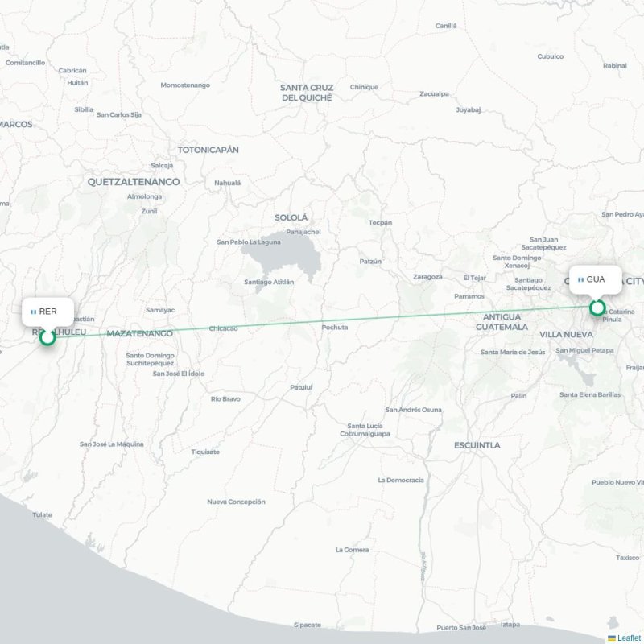Click the SOLOLÁ label on the map

(291, 217)
